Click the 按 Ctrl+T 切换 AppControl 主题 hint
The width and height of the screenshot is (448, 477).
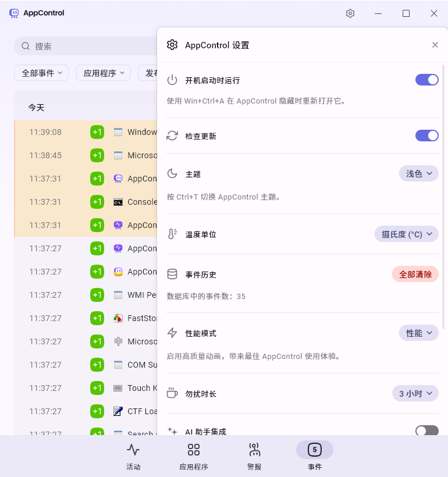point(223,197)
